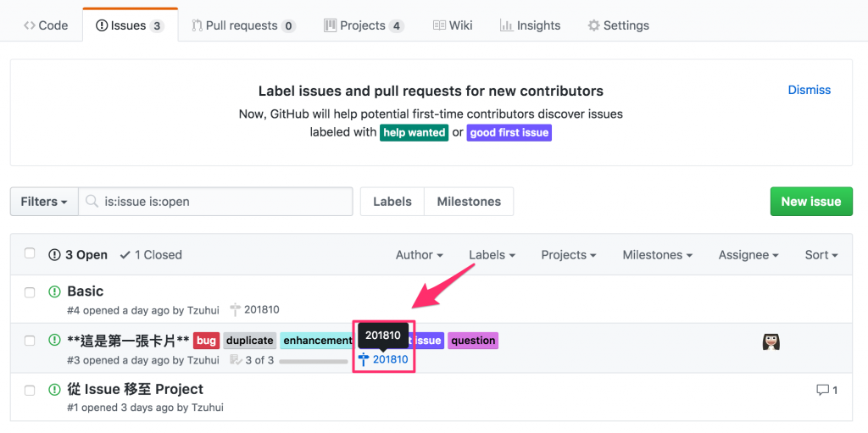This screenshot has height=433, width=868.
Task: Focus the is:issue is:open search field
Action: click(x=225, y=202)
